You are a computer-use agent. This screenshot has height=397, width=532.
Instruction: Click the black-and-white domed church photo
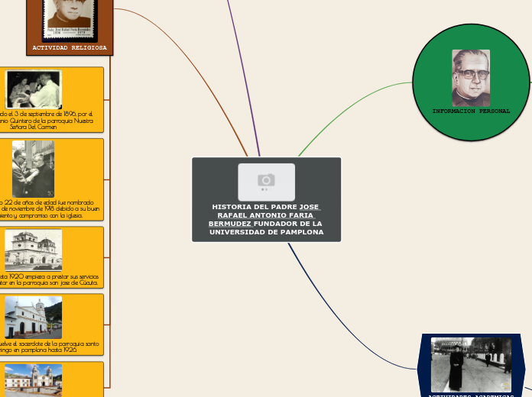34,250
